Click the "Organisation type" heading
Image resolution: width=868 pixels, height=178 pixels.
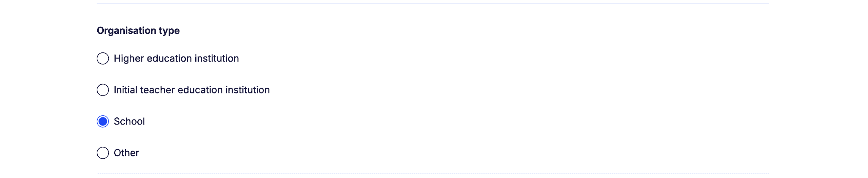(x=138, y=31)
